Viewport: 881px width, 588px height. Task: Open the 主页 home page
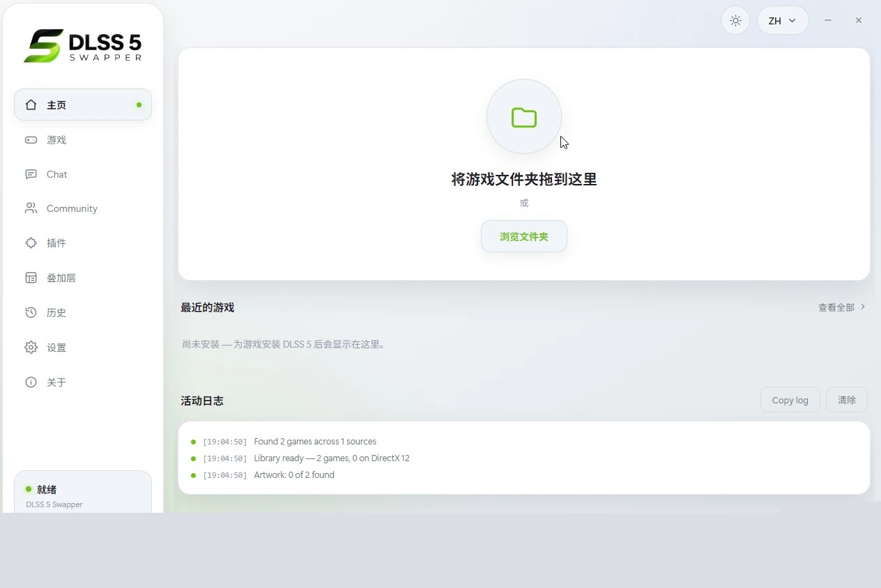[x=83, y=105]
